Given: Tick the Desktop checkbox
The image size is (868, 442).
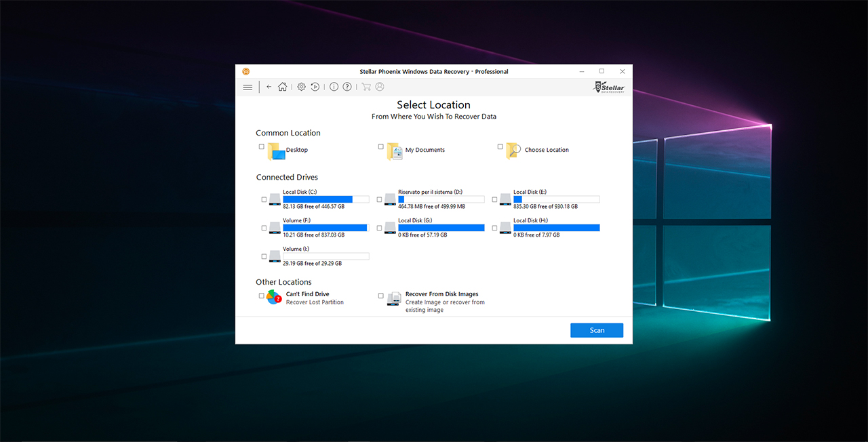Looking at the screenshot, I should click(262, 146).
